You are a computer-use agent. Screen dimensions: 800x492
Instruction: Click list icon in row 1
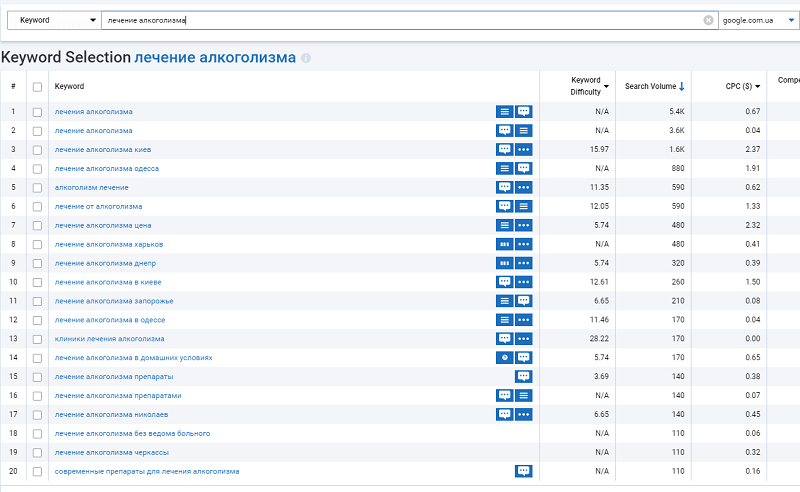(505, 112)
